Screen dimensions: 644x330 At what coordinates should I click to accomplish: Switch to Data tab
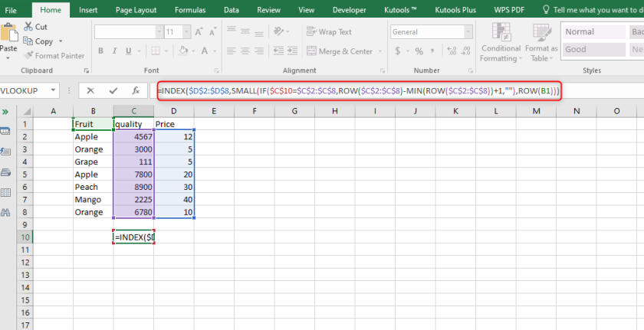click(232, 10)
